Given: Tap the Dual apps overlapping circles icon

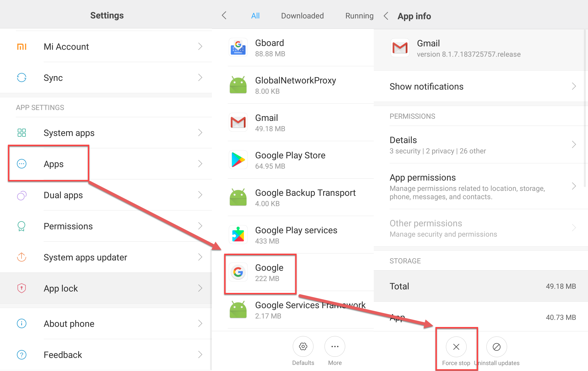Looking at the screenshot, I should (x=22, y=195).
